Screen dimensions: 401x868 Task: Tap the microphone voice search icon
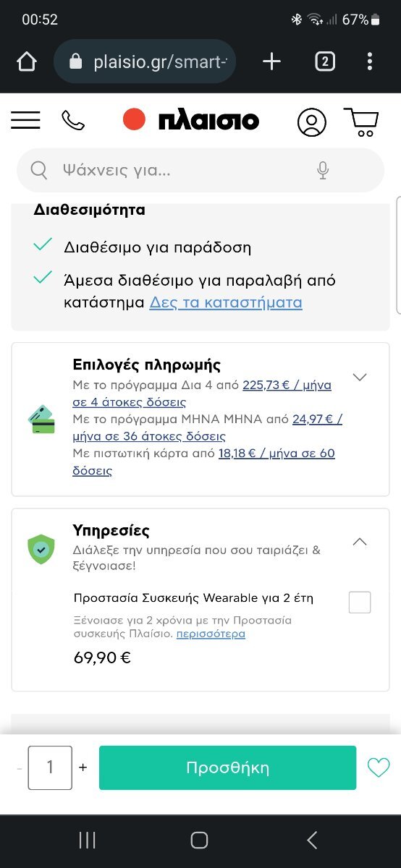click(323, 171)
